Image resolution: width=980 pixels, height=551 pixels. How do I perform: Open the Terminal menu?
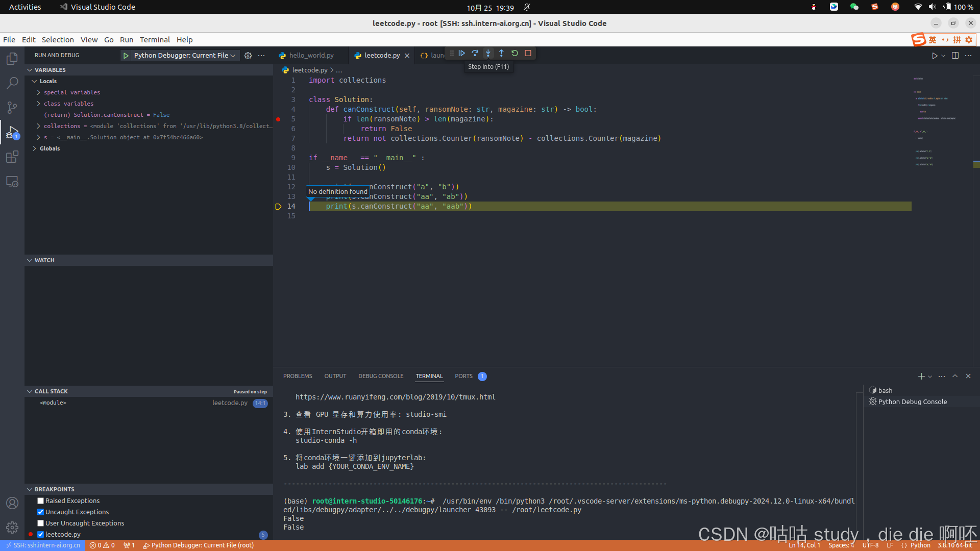[x=154, y=40]
